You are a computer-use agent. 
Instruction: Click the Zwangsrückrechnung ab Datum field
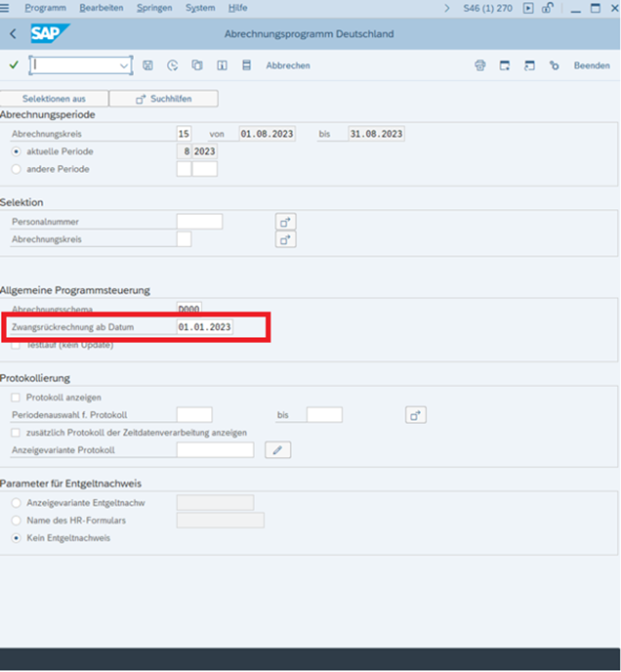coord(204,326)
